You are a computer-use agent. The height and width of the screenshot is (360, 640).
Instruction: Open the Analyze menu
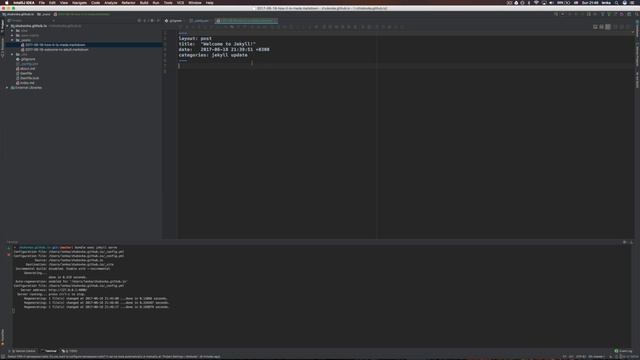[111, 2]
